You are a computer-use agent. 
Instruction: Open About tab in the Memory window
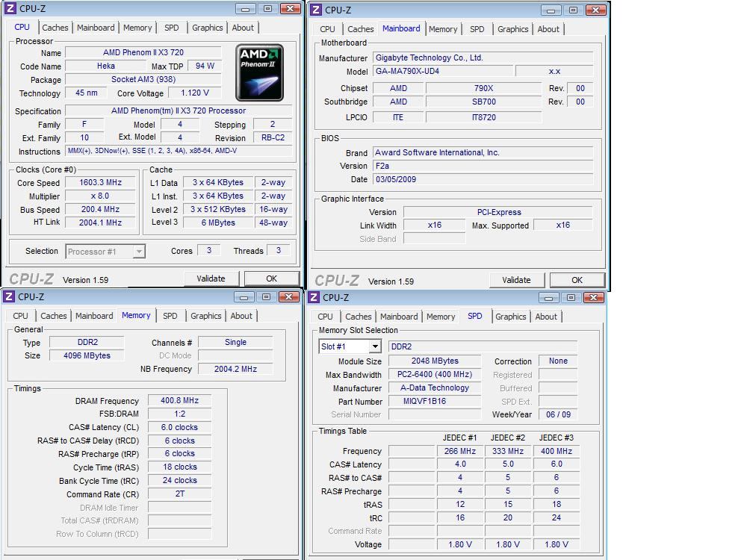pyautogui.click(x=241, y=316)
